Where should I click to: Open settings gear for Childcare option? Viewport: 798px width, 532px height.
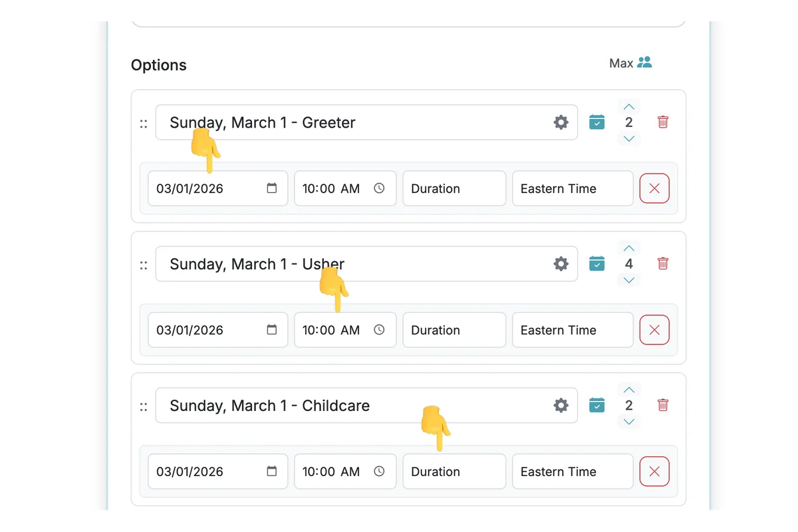[561, 406]
